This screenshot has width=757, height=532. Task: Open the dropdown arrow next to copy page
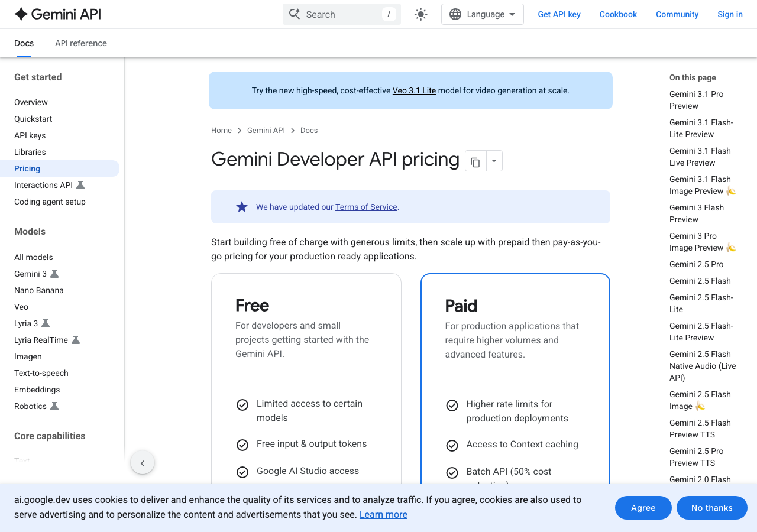[x=494, y=161]
